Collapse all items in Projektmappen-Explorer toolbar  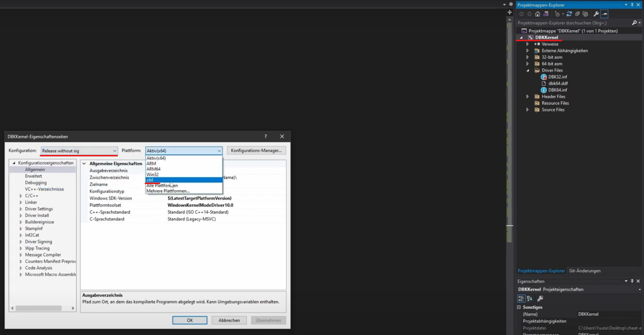(x=577, y=14)
